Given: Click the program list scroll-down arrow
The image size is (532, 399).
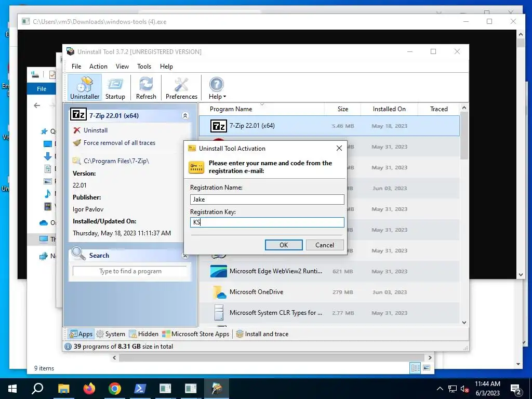Looking at the screenshot, I should [464, 322].
